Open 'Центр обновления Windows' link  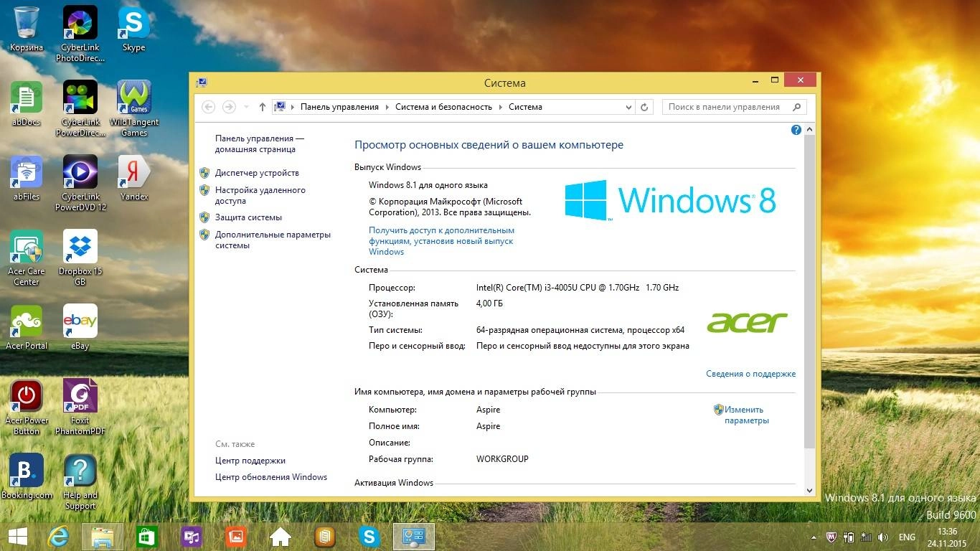[x=271, y=477]
